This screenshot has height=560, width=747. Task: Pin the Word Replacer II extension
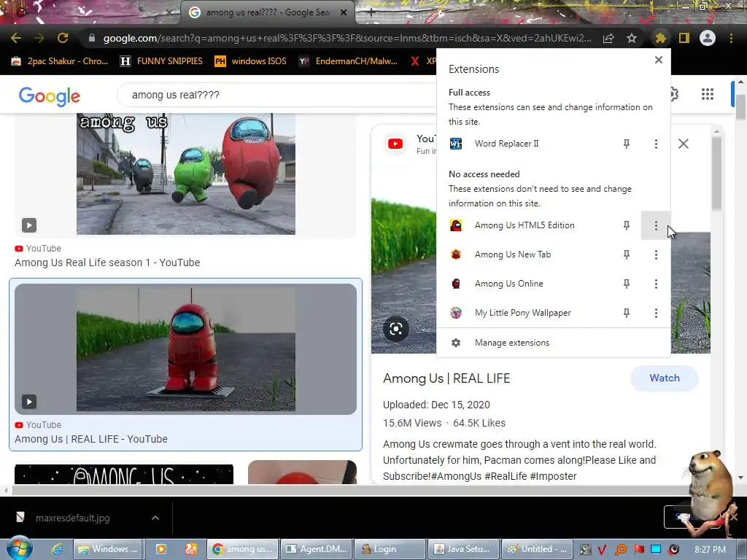click(x=627, y=144)
